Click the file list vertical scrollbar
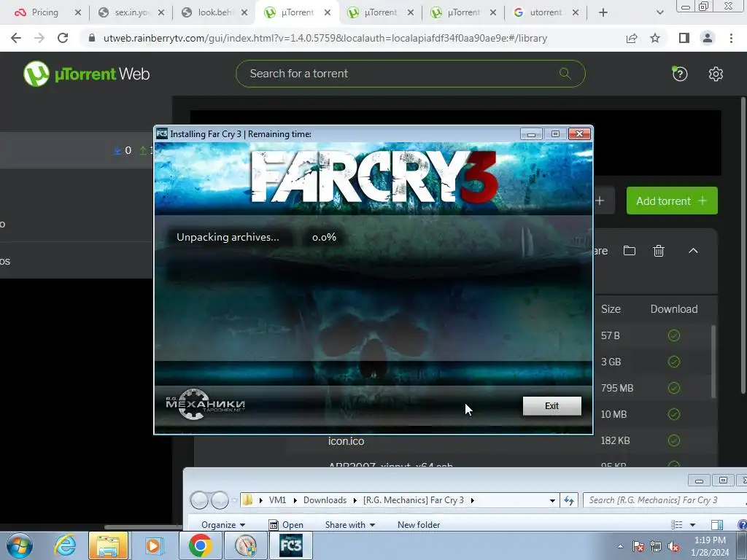Image resolution: width=747 pixels, height=560 pixels. pos(713,362)
